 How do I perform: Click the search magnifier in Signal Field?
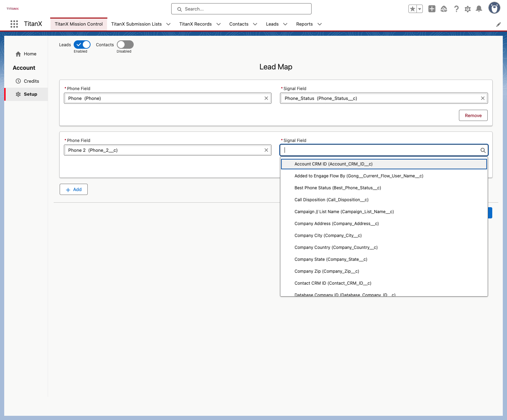pos(483,150)
